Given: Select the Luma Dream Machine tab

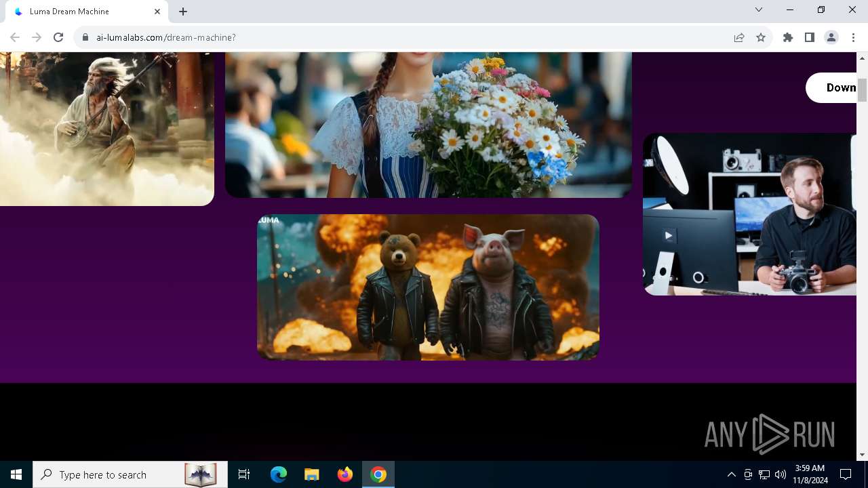Looking at the screenshot, I should click(87, 12).
